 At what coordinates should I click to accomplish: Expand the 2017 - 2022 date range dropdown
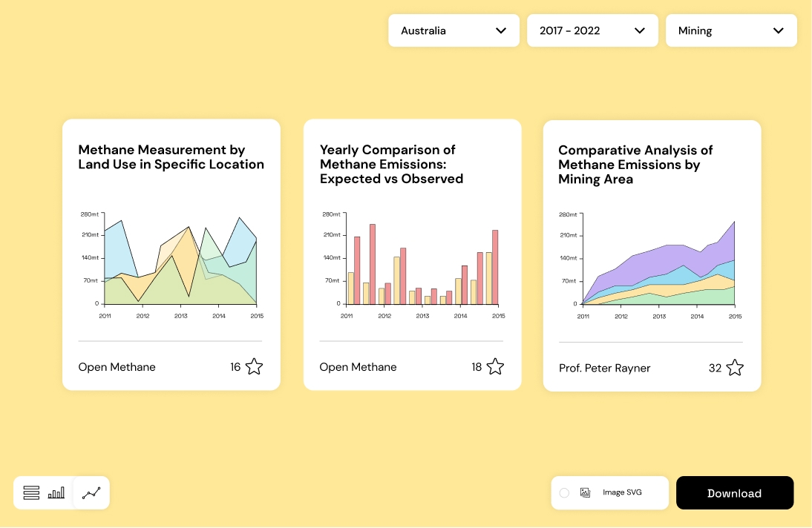click(x=592, y=30)
